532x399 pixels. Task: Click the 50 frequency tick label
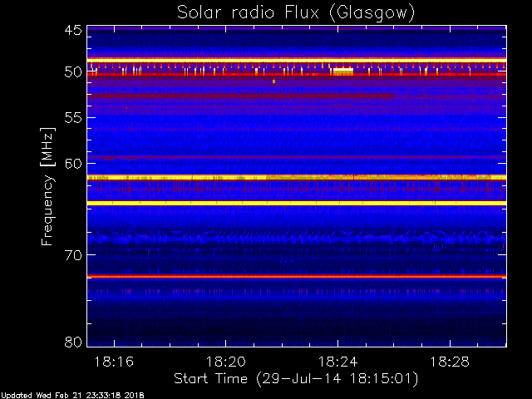(x=73, y=72)
